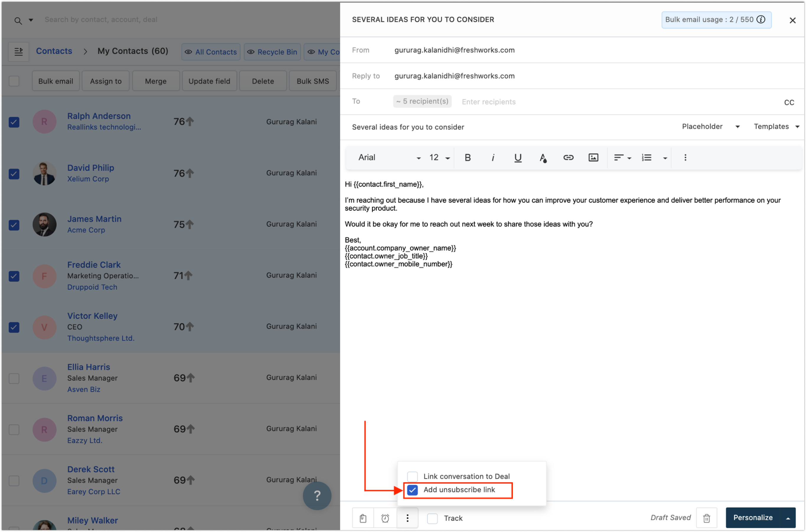The image size is (806, 532).
Task: Insert an image into the email
Action: [593, 157]
